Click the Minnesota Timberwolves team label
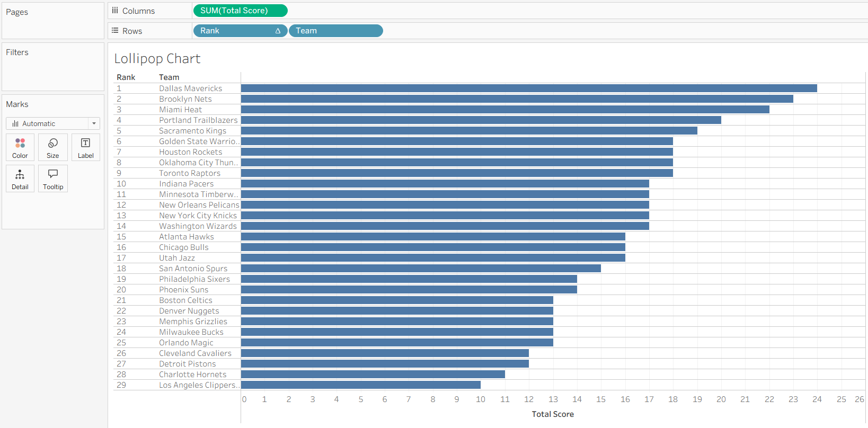 click(199, 194)
